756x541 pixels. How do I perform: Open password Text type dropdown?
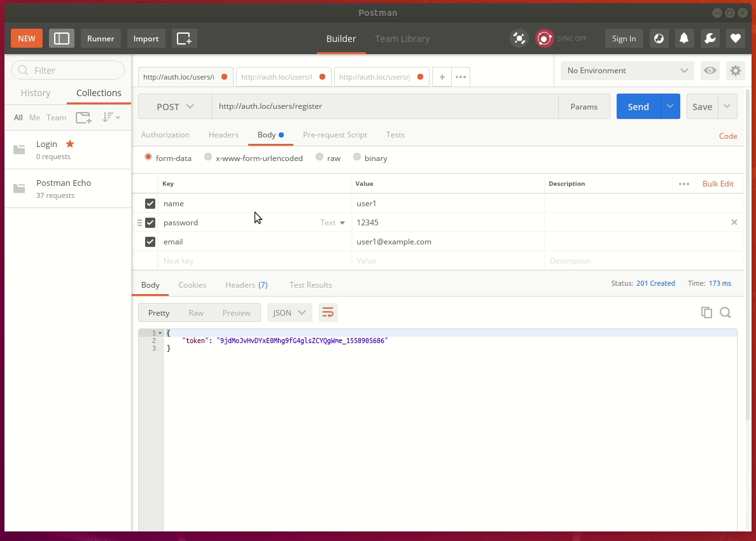pyautogui.click(x=333, y=223)
